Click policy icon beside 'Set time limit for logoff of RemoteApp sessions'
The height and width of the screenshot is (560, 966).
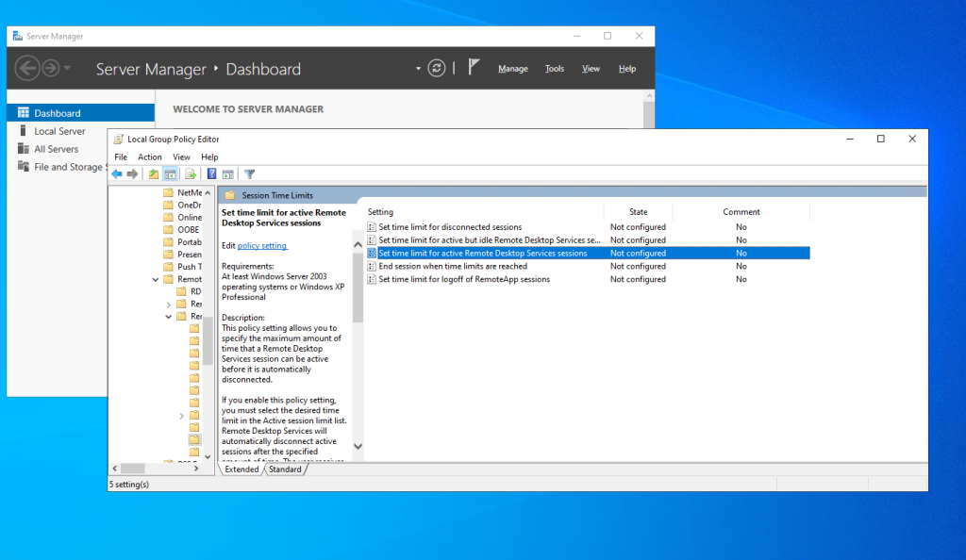point(372,279)
